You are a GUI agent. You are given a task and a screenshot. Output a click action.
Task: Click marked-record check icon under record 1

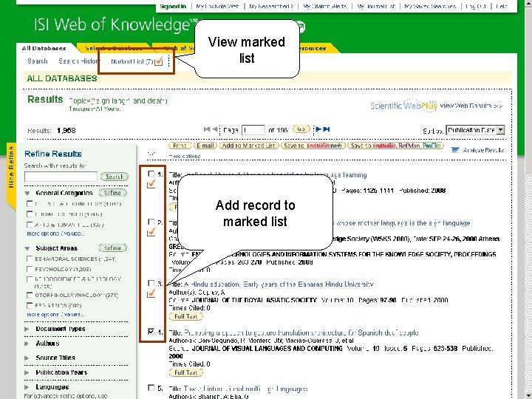pyautogui.click(x=151, y=184)
